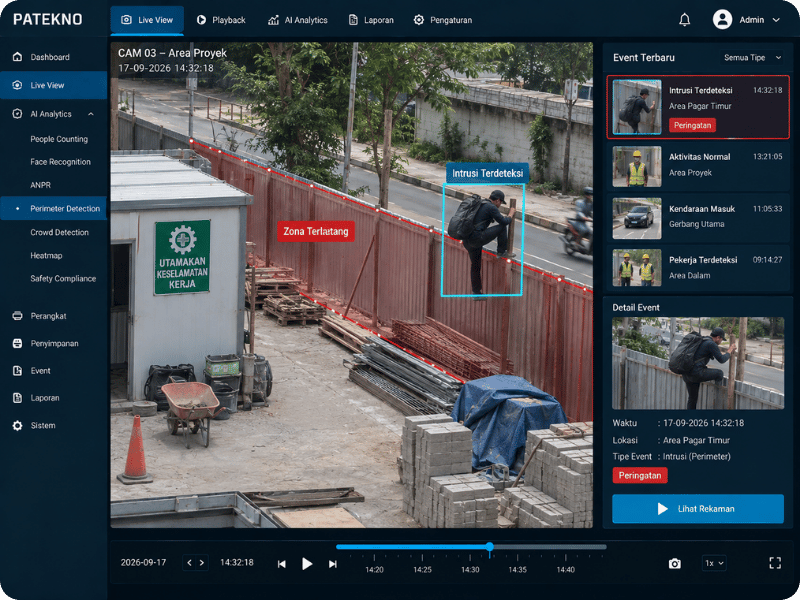Click the timeline scrubber handle
Screen dimensions: 800x600
point(489,547)
